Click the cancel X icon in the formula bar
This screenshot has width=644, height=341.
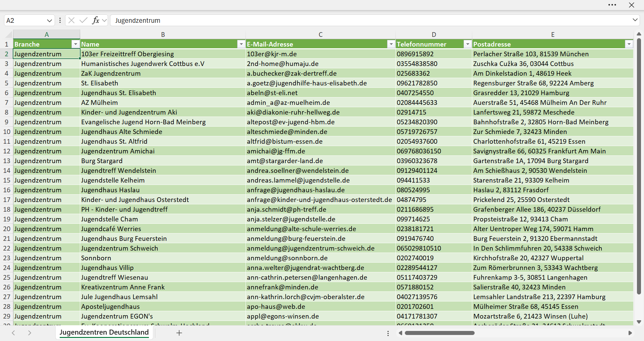point(71,20)
